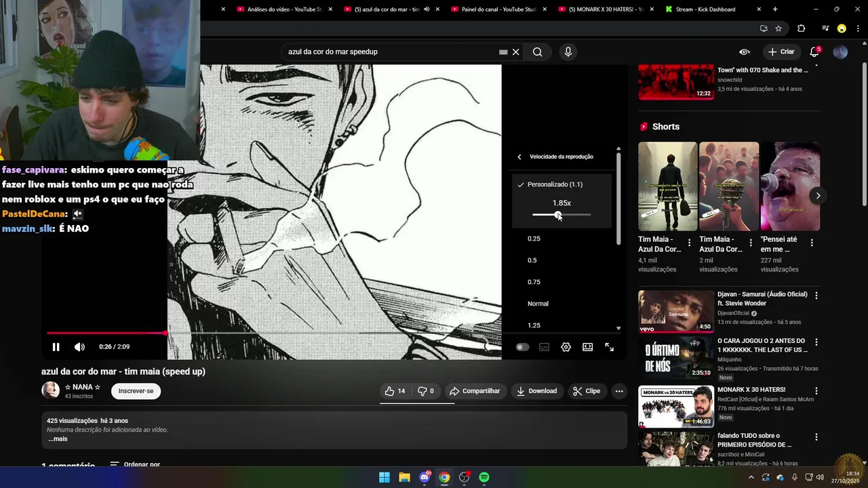Switch to Análises do vídeo YouTube Studio tab
This screenshot has height=488, width=868.
pyautogui.click(x=284, y=9)
